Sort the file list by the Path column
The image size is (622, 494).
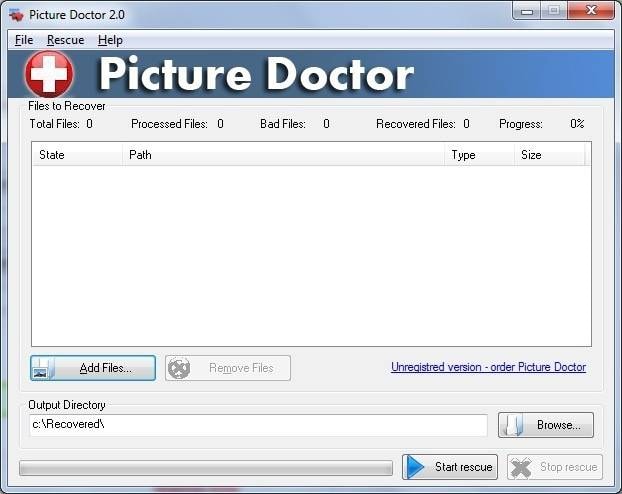coord(284,155)
